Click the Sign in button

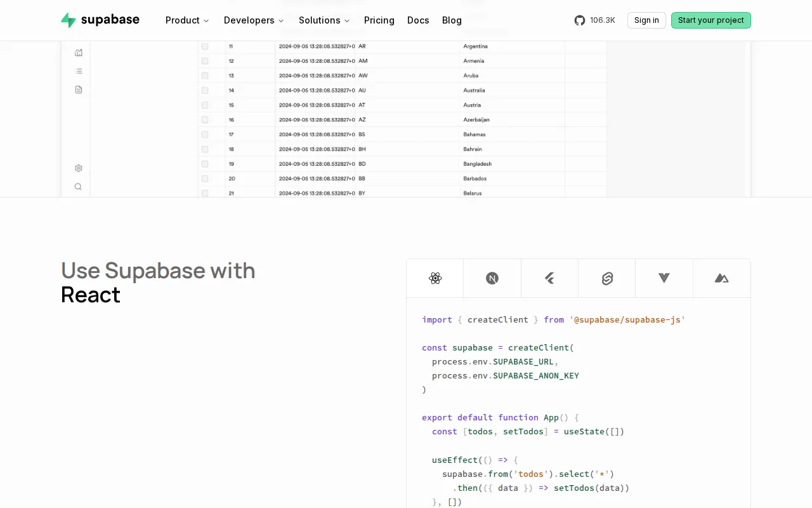[646, 20]
